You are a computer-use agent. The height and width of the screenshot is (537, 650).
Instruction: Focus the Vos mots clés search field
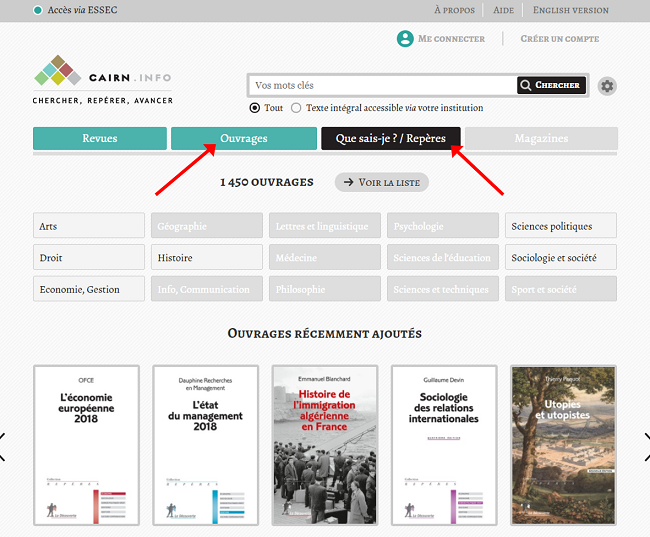click(x=383, y=85)
